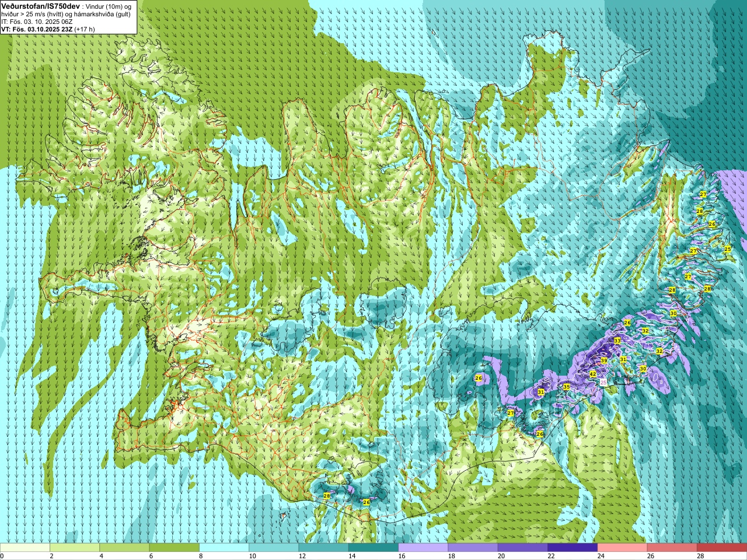Select the red legend swatch above 28 m/s
The image size is (747, 560).
[x=722, y=548]
